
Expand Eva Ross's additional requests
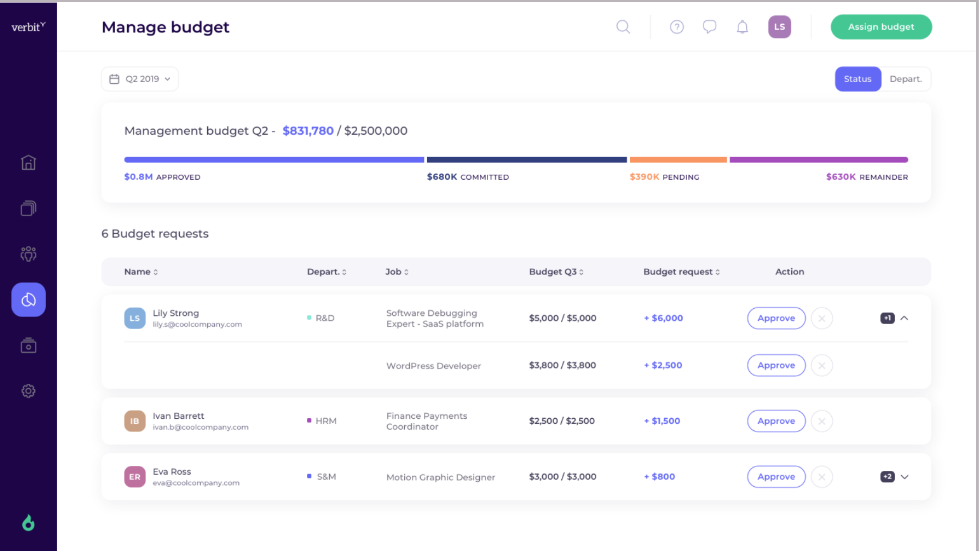pyautogui.click(x=904, y=477)
